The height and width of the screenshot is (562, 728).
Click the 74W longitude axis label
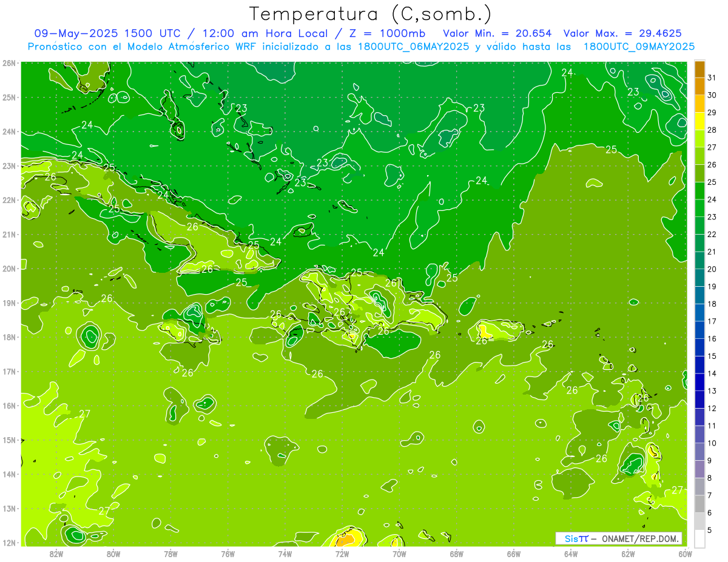pyautogui.click(x=285, y=554)
